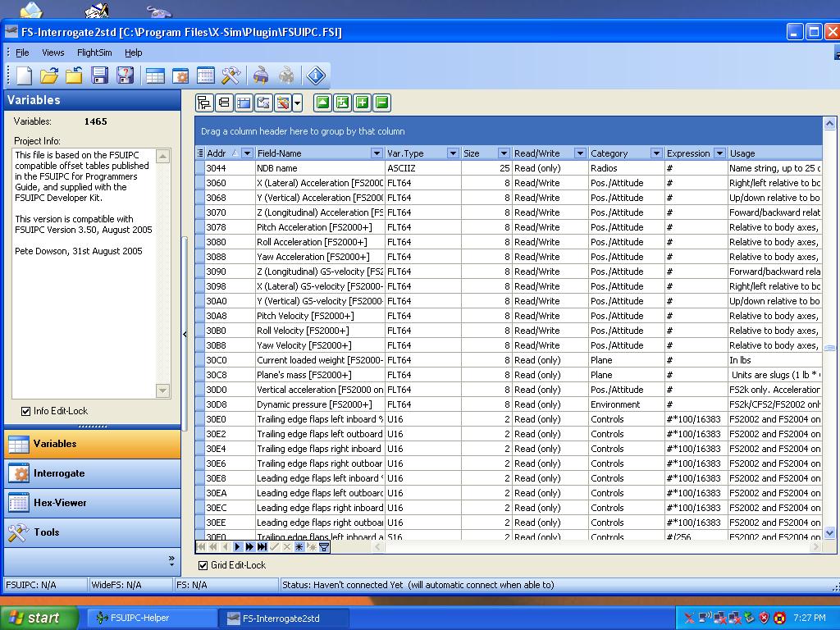
Task: Open the FlightSim menu
Action: [x=94, y=52]
